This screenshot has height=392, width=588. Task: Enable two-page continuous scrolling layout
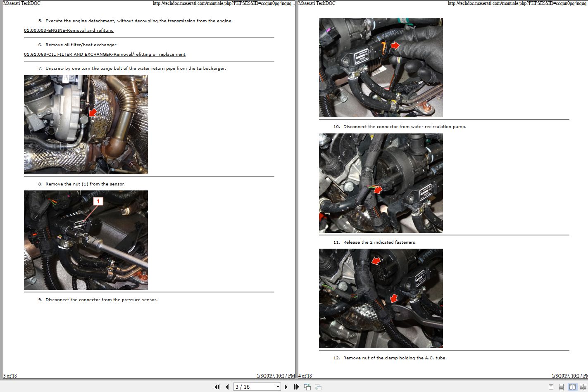[x=582, y=387]
